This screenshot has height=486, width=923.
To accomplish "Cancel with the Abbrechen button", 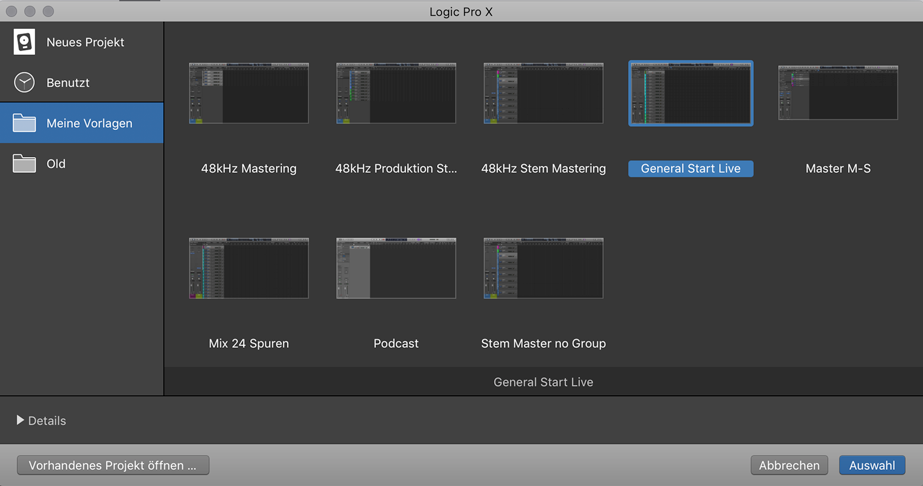I will tap(789, 465).
